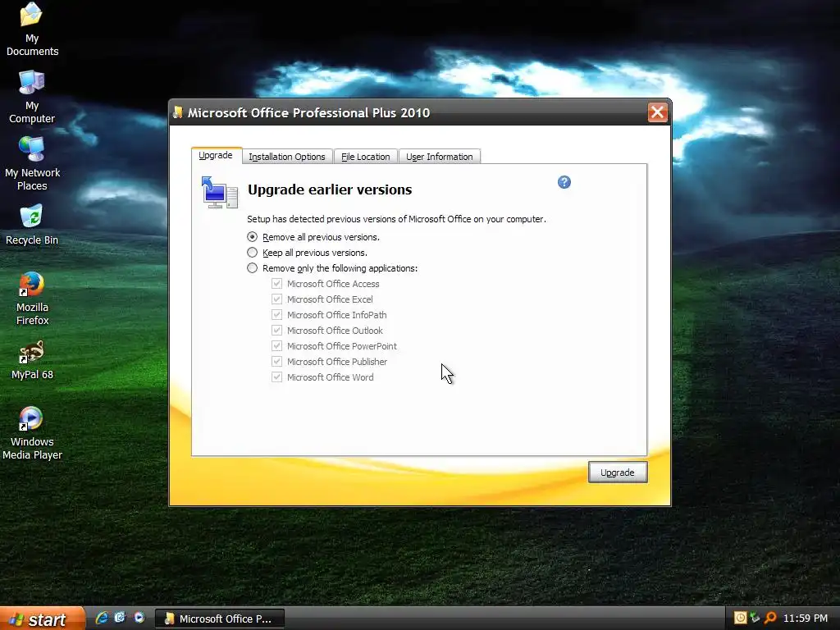The width and height of the screenshot is (840, 630).
Task: Select MyPal 68 desktop shortcut
Action: (32, 360)
